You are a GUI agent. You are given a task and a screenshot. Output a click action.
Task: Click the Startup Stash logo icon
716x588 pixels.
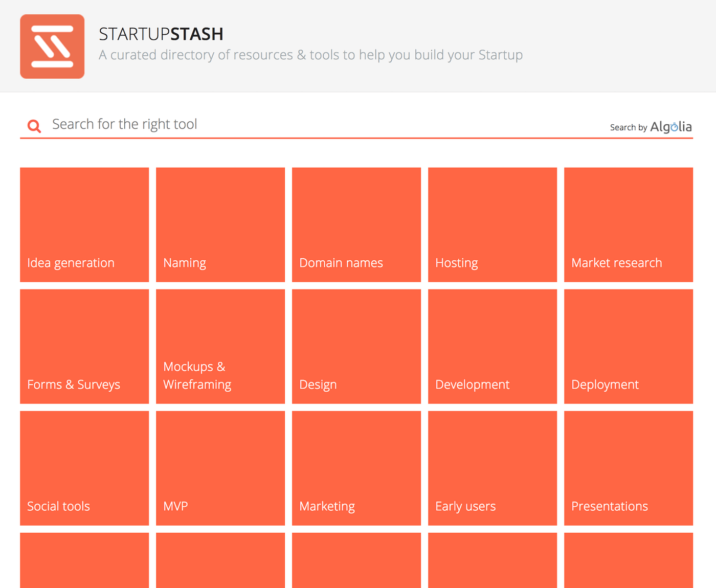click(52, 47)
